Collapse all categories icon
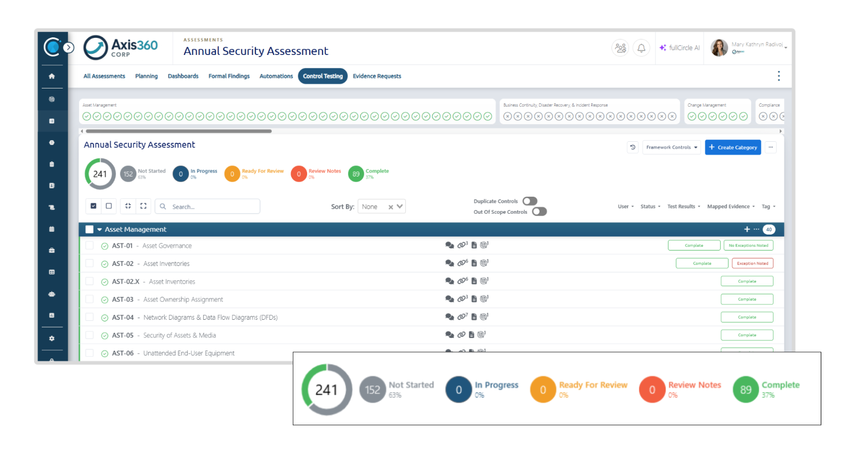 (x=127, y=206)
